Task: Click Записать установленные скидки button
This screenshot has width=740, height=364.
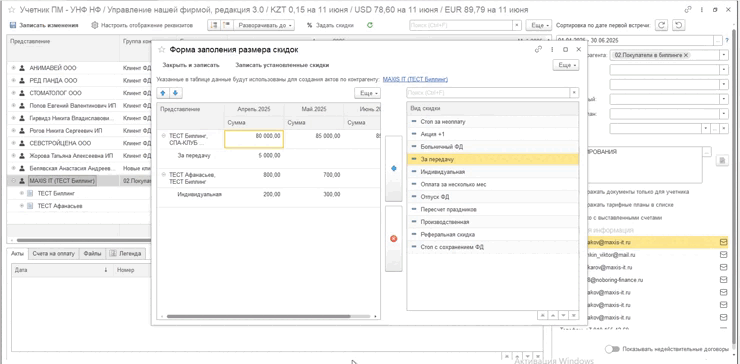Action: (282, 65)
